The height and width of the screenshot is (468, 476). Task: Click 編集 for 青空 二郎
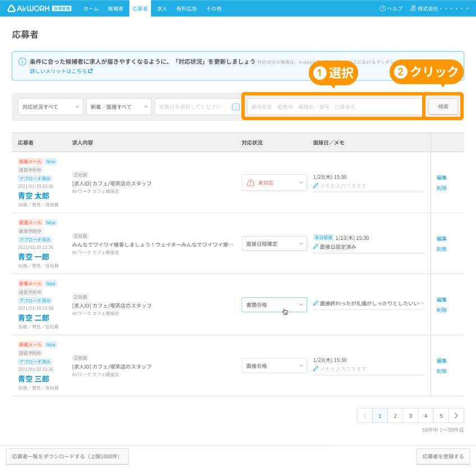pyautogui.click(x=442, y=299)
